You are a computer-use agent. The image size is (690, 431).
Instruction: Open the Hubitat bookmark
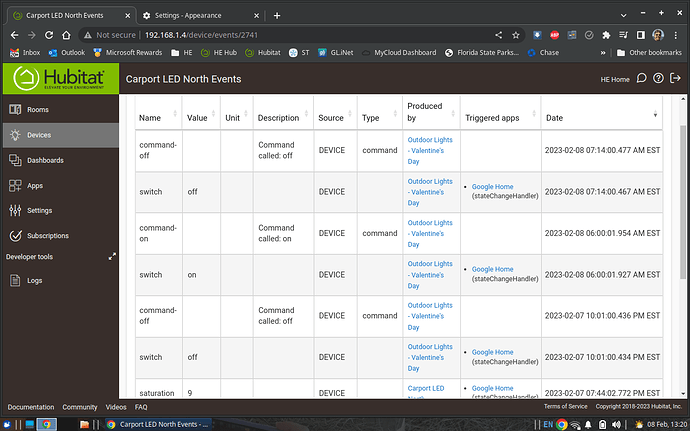tap(263, 52)
